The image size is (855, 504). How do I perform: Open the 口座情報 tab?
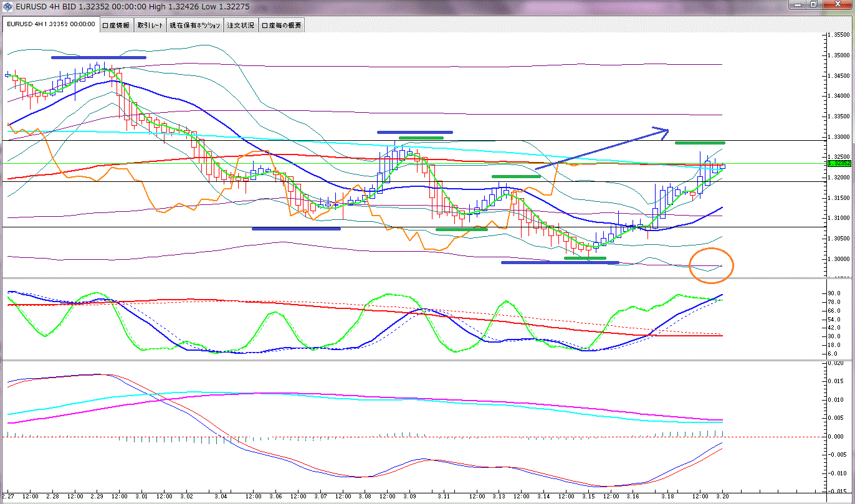click(x=116, y=26)
